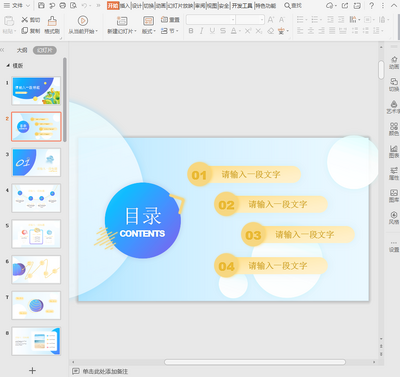This screenshot has height=377, width=400.
Task: Open the 切换 panel from right sidebar
Action: [394, 85]
